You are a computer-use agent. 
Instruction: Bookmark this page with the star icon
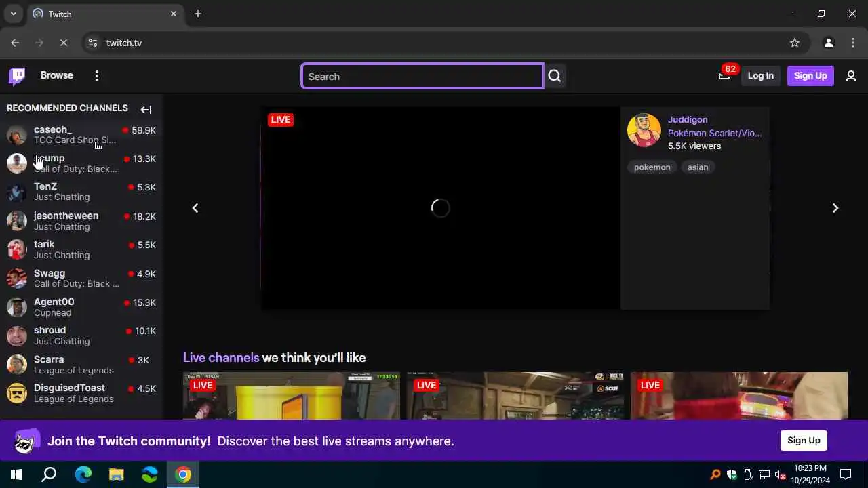click(795, 43)
